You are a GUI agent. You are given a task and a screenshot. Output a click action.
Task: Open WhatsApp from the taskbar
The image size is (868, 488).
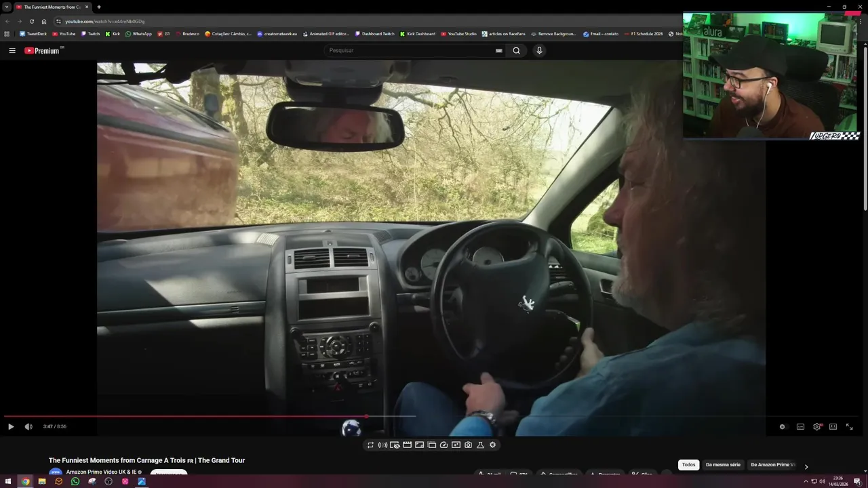click(75, 482)
